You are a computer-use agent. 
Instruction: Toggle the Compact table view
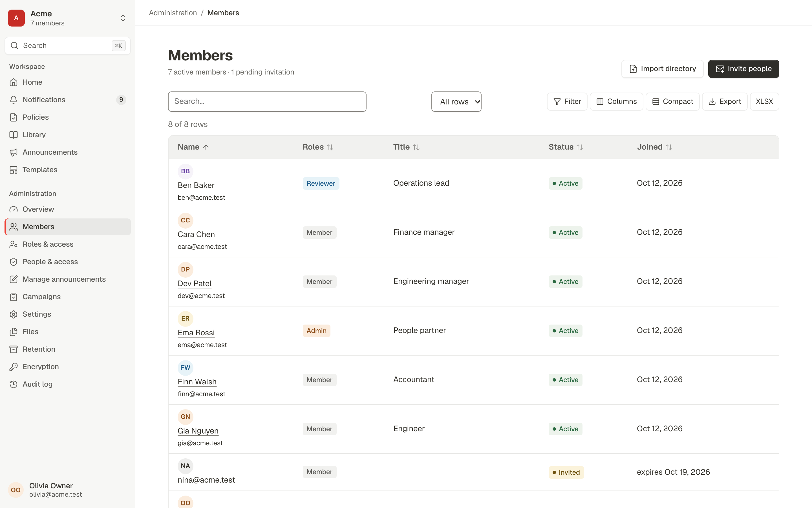(x=672, y=102)
